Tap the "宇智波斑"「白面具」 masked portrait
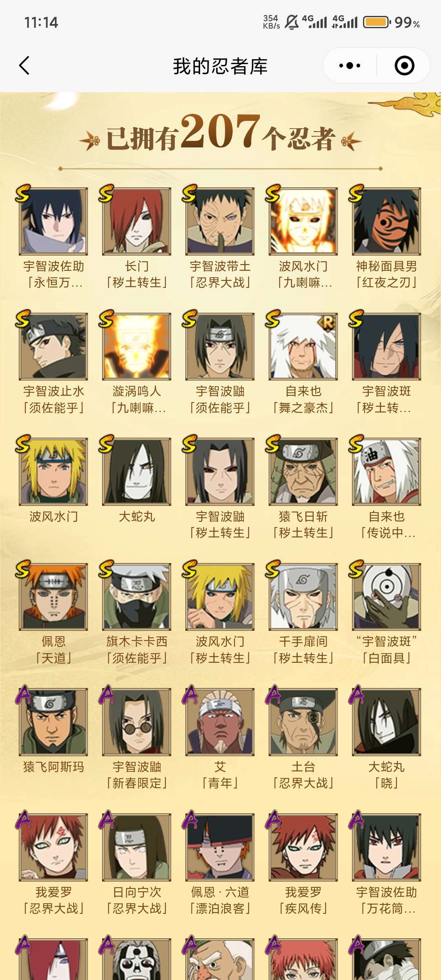 click(387, 597)
